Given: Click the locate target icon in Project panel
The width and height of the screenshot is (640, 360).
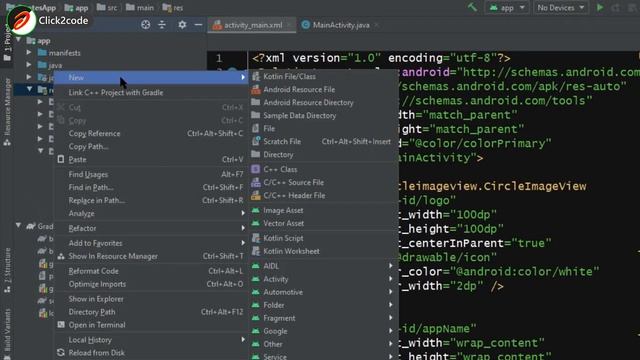Looking at the screenshot, I should [x=145, y=25].
